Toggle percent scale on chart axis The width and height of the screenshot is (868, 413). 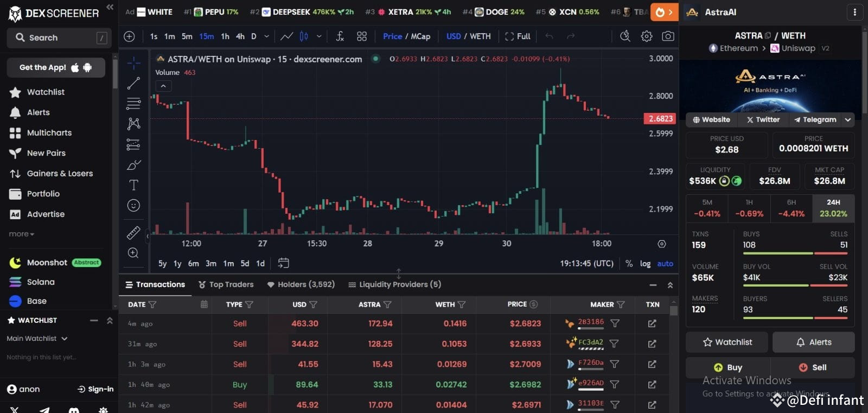[629, 263]
